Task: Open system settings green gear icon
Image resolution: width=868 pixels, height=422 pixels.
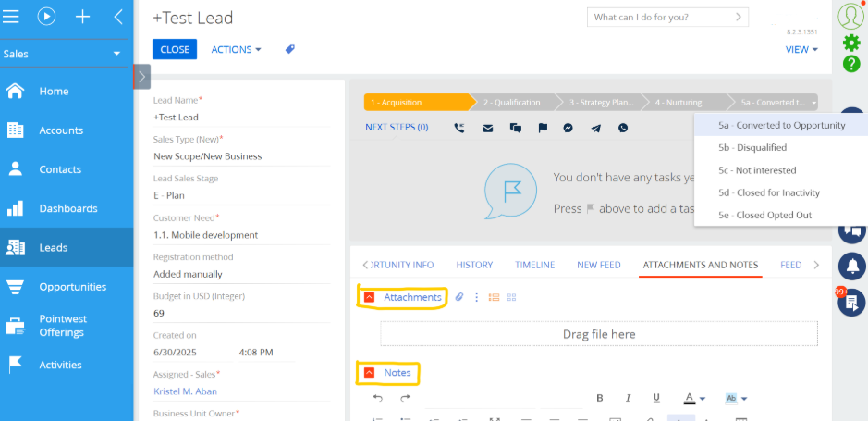Action: pyautogui.click(x=851, y=43)
